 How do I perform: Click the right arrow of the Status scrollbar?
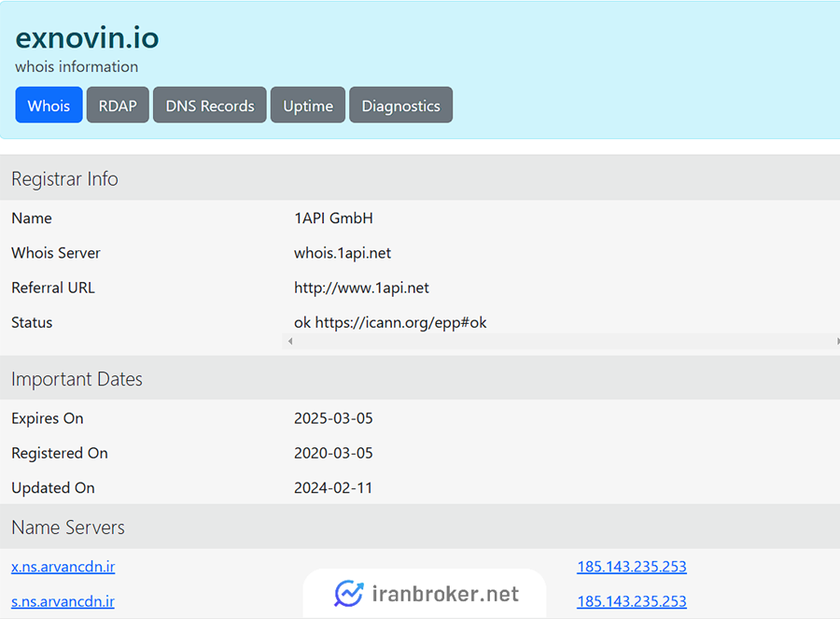[x=837, y=342]
